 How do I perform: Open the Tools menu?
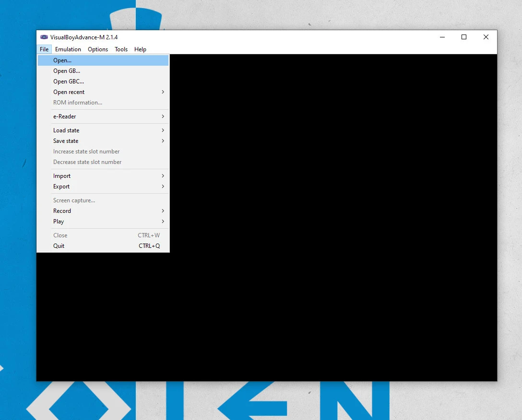(121, 49)
